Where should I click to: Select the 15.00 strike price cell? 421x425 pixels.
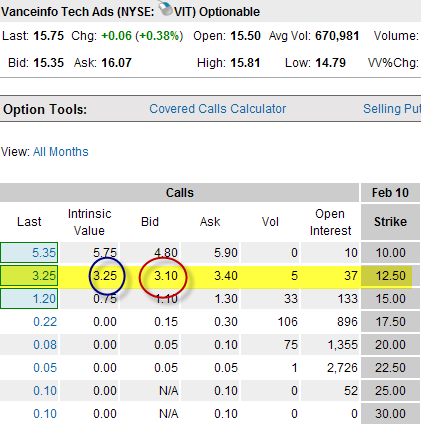tap(390, 299)
